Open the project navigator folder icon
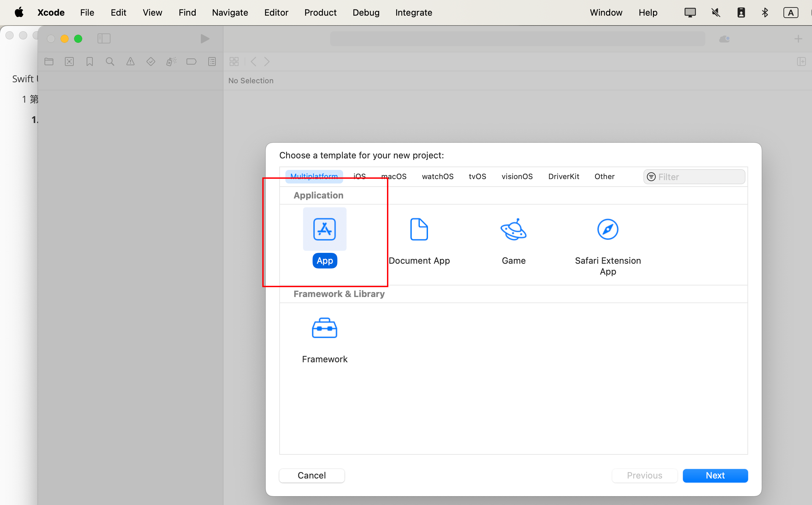This screenshot has height=505, width=812. coord(49,62)
